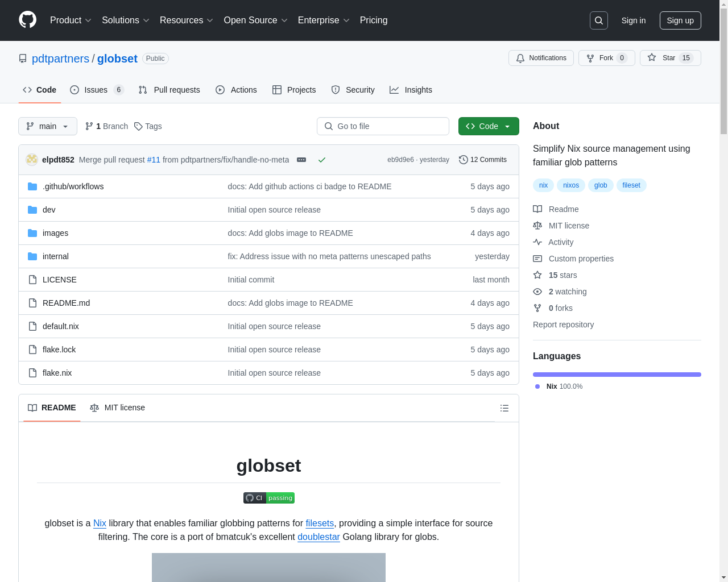Expand the Open Source menu

[x=256, y=20]
